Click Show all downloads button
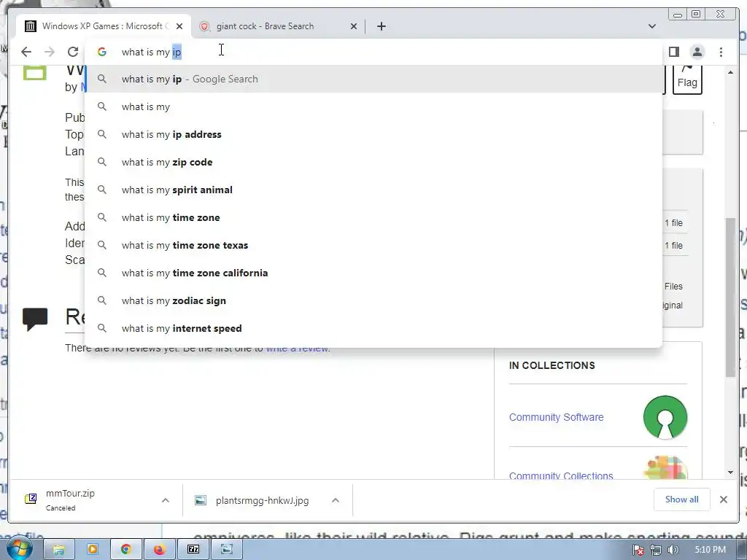The width and height of the screenshot is (747, 560). (x=682, y=499)
